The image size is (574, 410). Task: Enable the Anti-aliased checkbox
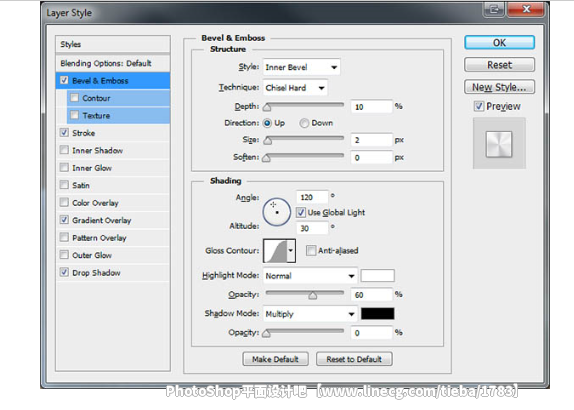[x=311, y=250]
